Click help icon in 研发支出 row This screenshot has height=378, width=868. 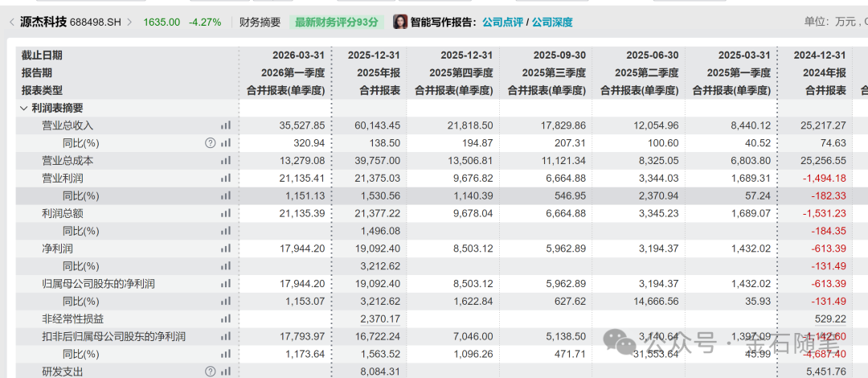pyautogui.click(x=210, y=372)
